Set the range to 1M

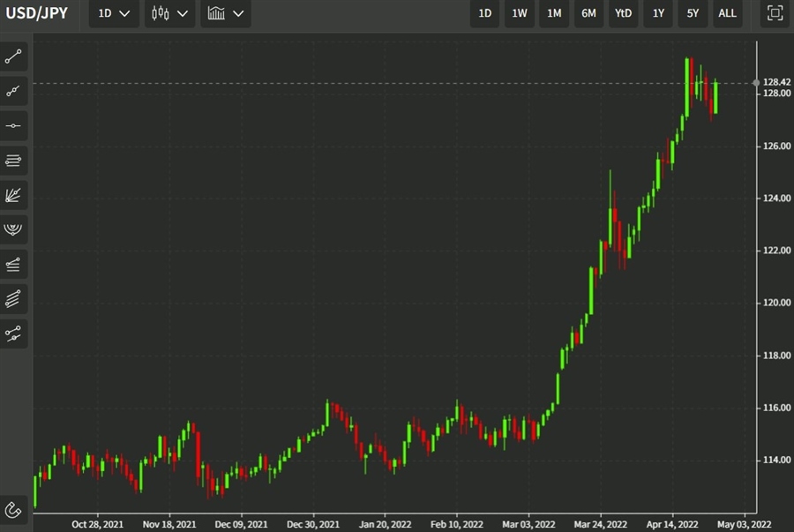(554, 13)
